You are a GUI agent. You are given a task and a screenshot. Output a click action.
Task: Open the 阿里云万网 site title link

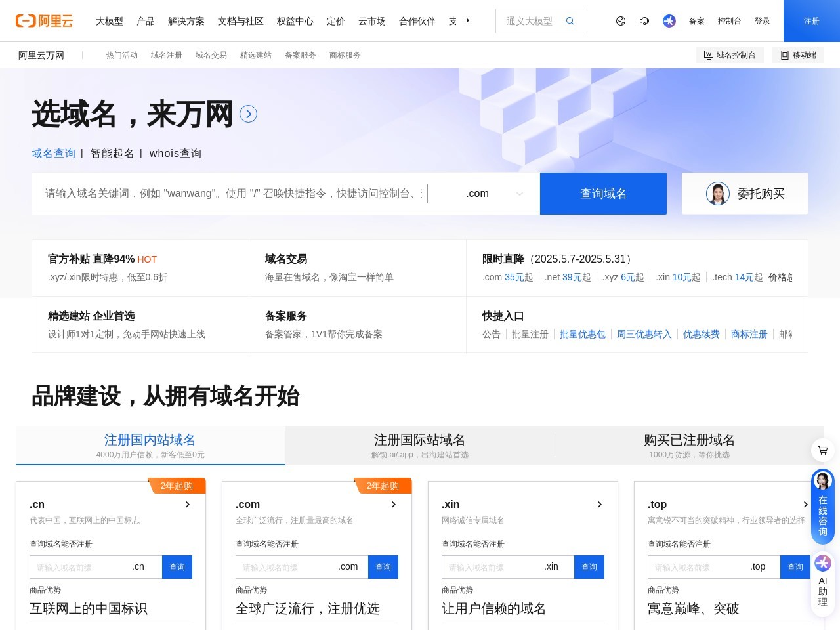41,55
